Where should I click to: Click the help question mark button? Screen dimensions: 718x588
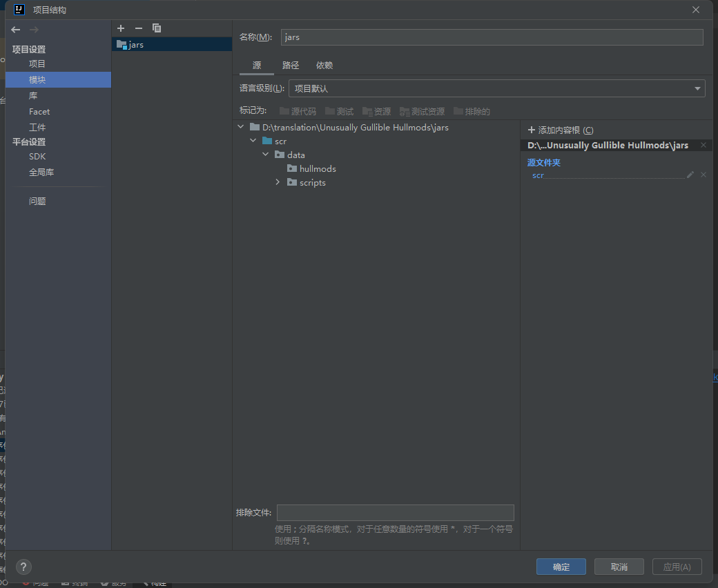23,567
